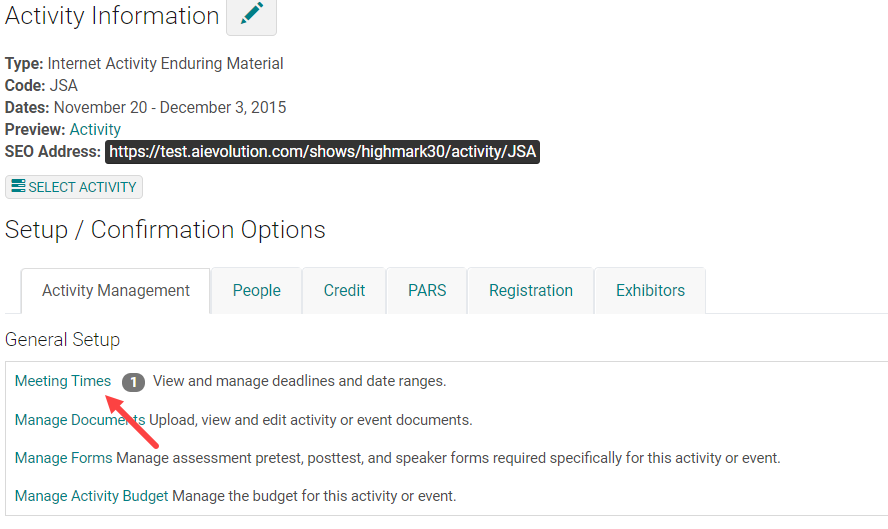Open the Meeting Times link

click(x=63, y=381)
